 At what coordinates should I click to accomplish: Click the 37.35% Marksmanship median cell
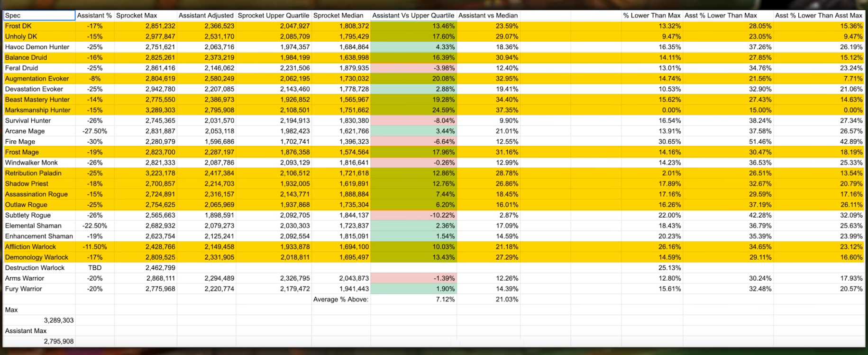tap(488, 110)
